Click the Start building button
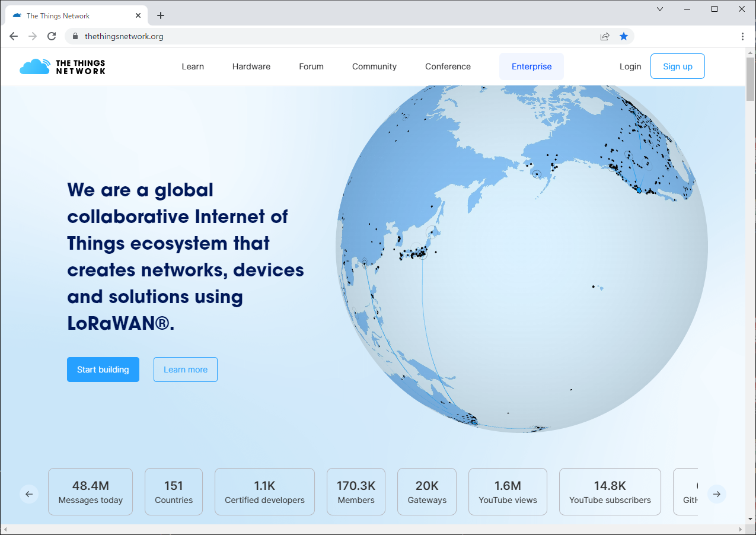Image resolution: width=756 pixels, height=535 pixels. pyautogui.click(x=103, y=370)
